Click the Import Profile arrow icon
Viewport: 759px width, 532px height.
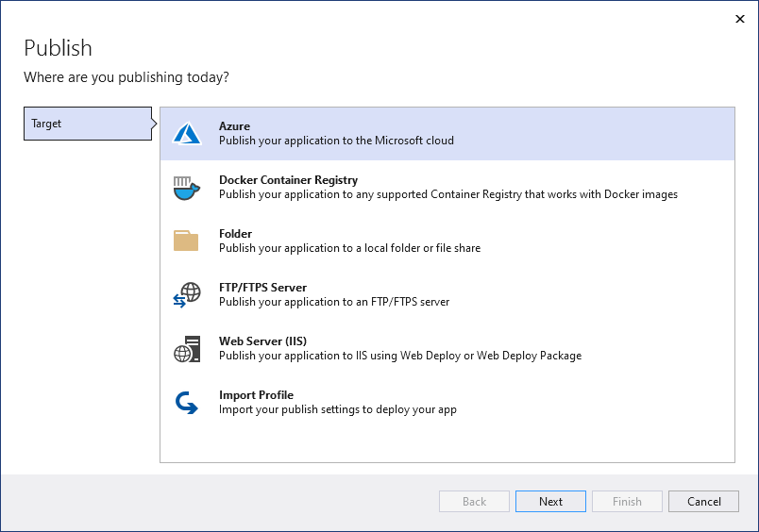point(187,403)
